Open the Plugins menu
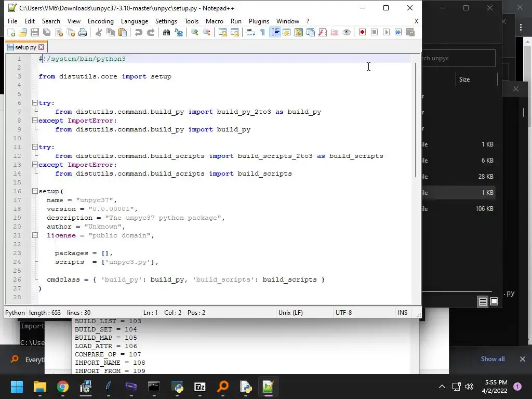This screenshot has width=532, height=399. pyautogui.click(x=259, y=21)
